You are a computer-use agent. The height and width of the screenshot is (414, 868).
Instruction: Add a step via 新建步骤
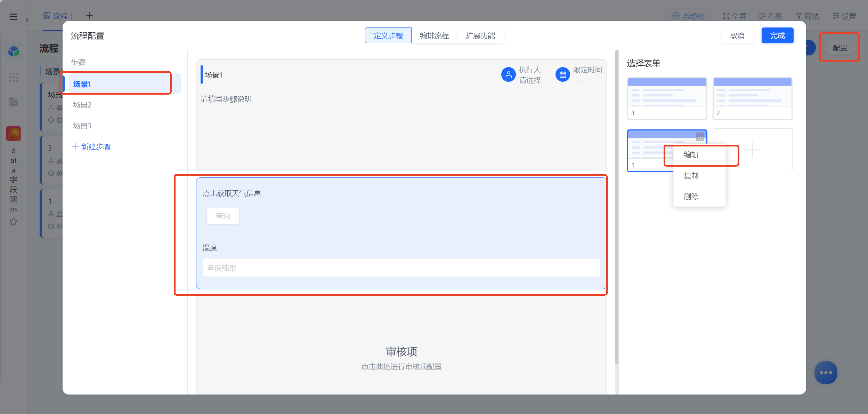tap(91, 146)
